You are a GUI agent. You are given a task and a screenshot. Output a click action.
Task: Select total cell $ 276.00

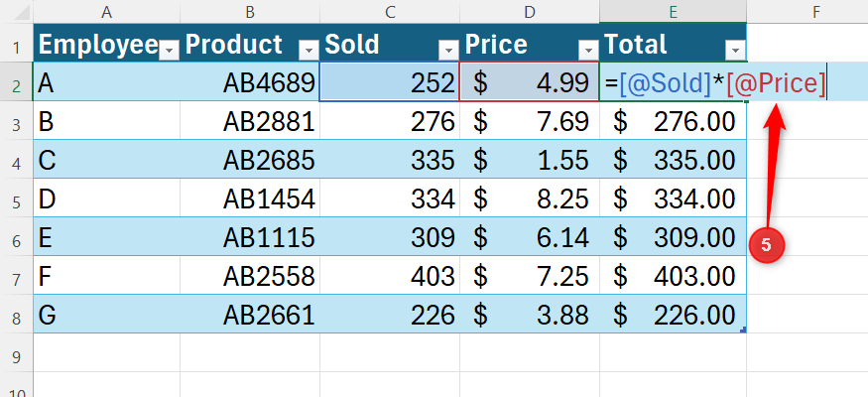tap(674, 120)
